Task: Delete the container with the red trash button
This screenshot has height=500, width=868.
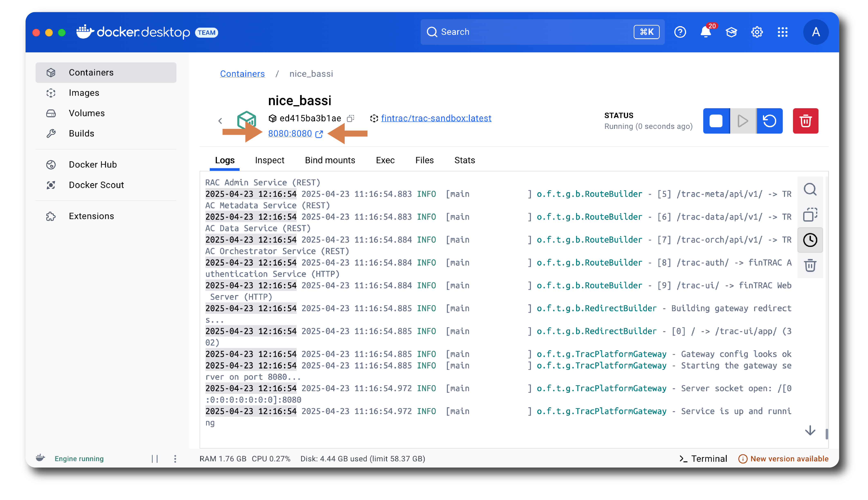Action: coord(805,121)
